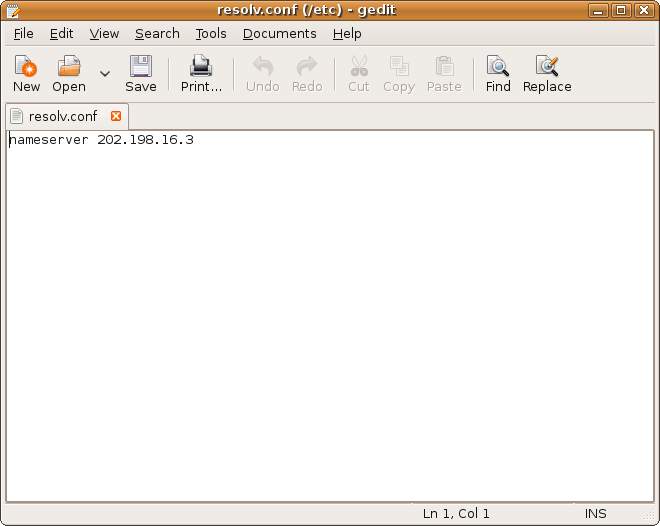Click the INS mode indicator in status bar
Viewport: 660px width, 526px height.
click(x=595, y=514)
